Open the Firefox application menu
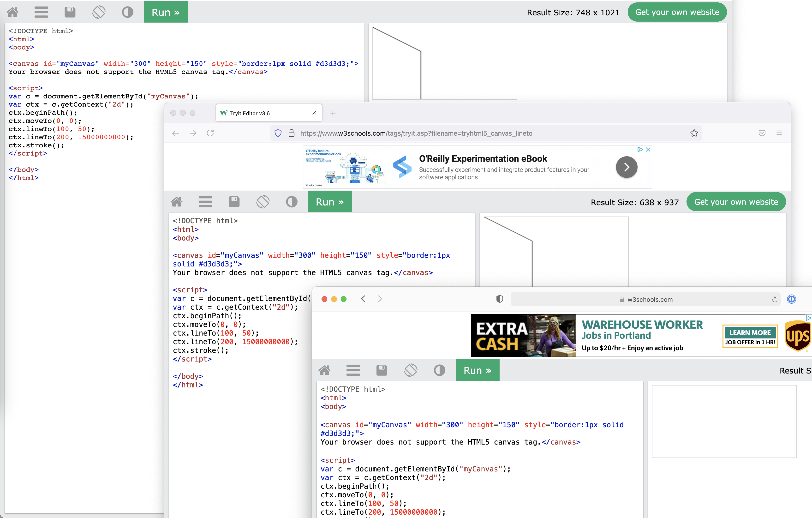This screenshot has width=812, height=518. (780, 133)
